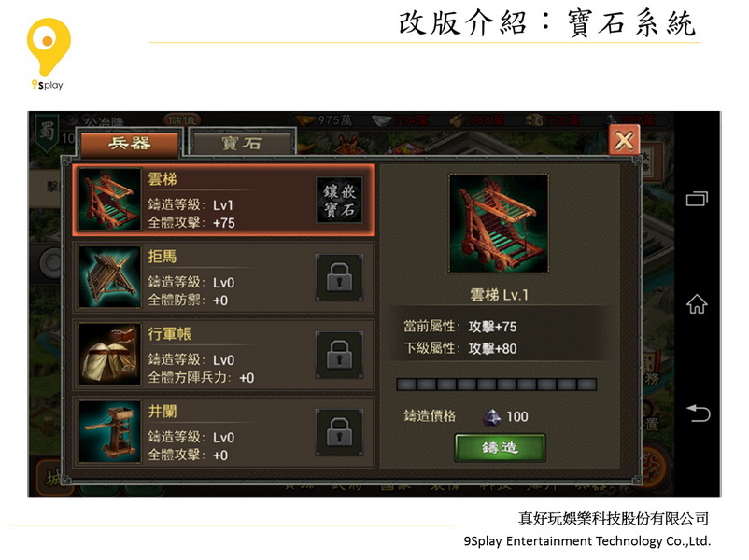Select the 行軍帳 tent icon
749x560 pixels.
(x=110, y=355)
